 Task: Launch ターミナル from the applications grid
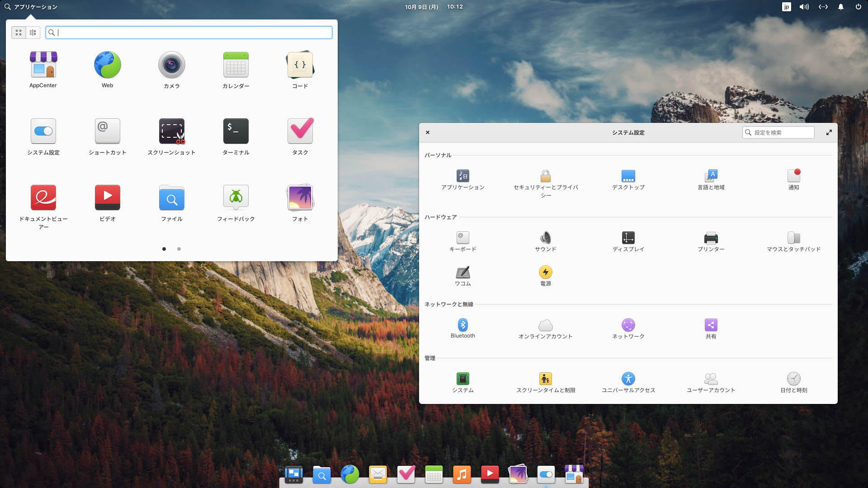pyautogui.click(x=236, y=131)
